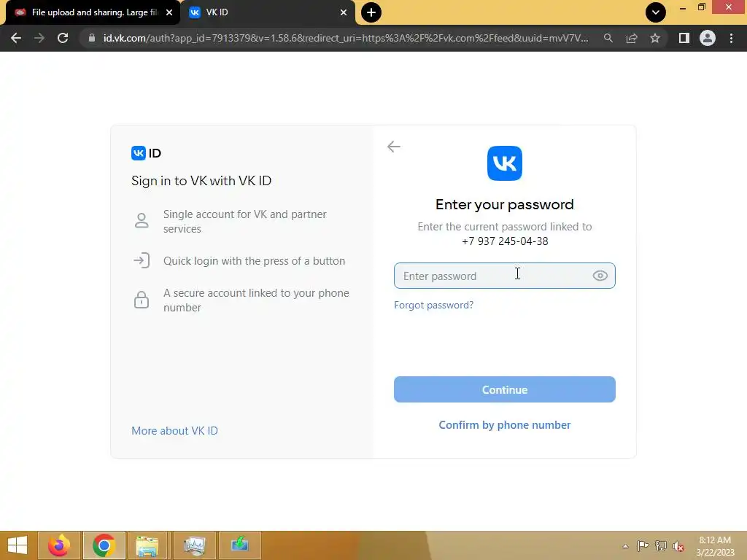Click the login arrow icon beside Quick login
Screen dimensions: 747x560
pos(142,260)
